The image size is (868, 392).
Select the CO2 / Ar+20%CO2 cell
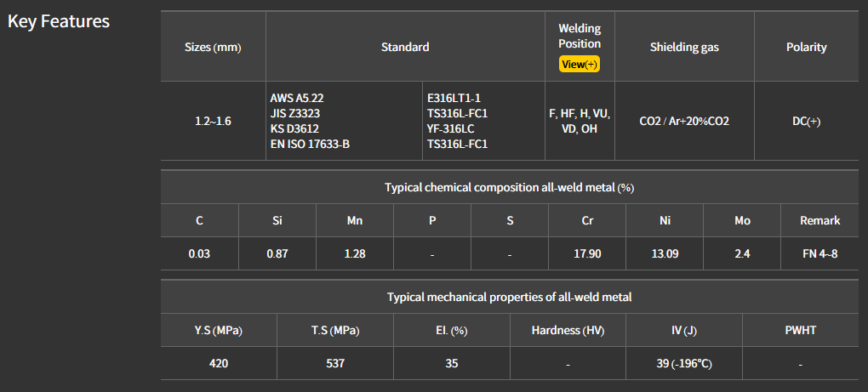click(x=684, y=121)
